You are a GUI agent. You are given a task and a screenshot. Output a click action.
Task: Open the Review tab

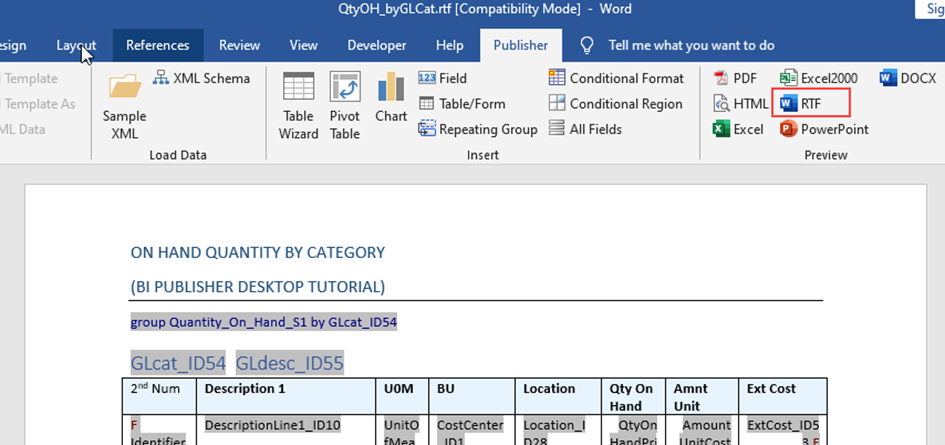coord(239,45)
